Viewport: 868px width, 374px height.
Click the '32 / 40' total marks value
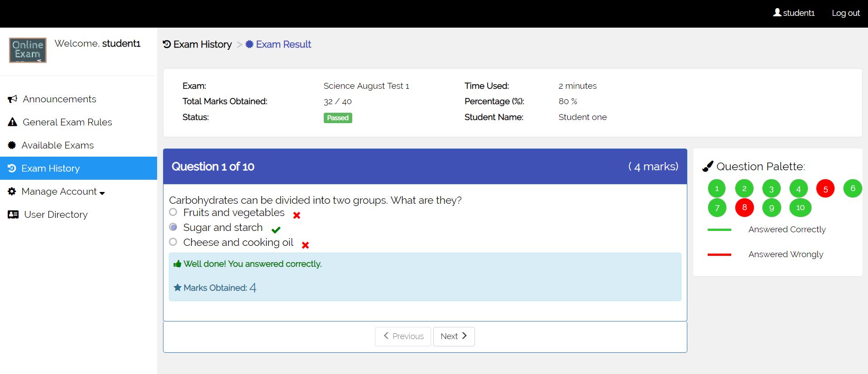[x=338, y=102]
